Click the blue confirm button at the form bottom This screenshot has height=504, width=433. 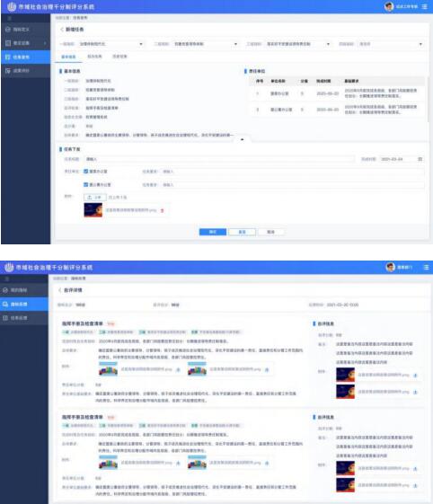213,232
